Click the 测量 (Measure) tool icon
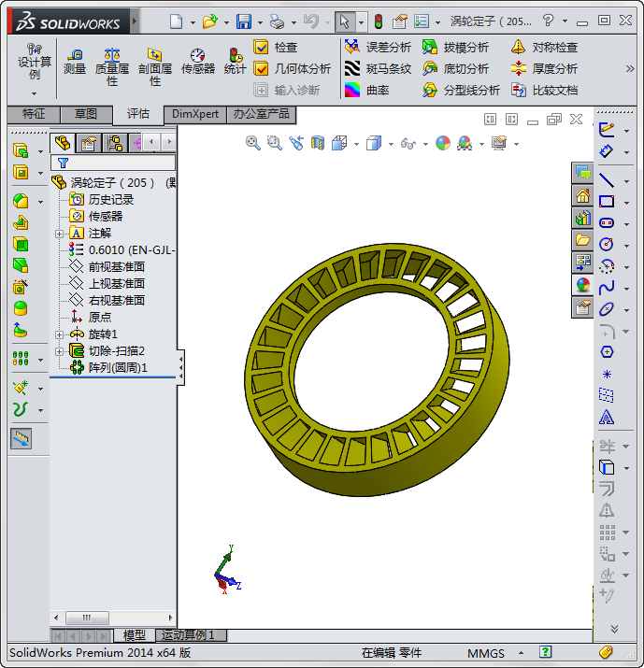 coord(74,62)
